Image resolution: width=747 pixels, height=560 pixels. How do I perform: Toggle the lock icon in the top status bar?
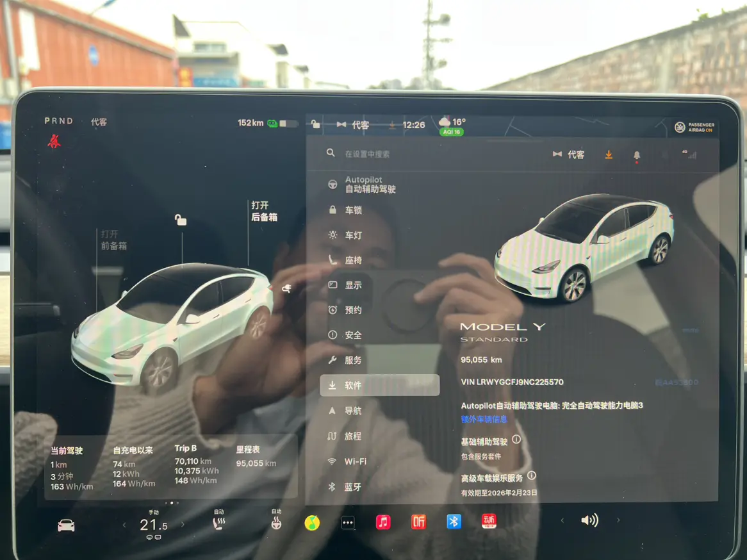[315, 124]
